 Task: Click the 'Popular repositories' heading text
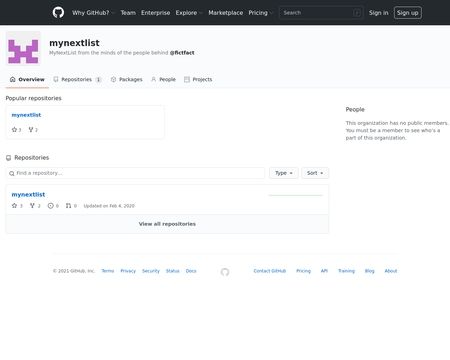[x=34, y=98]
